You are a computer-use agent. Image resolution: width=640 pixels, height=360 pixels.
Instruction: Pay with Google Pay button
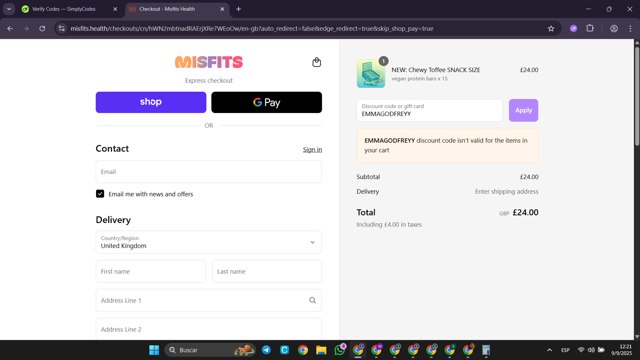tap(267, 102)
